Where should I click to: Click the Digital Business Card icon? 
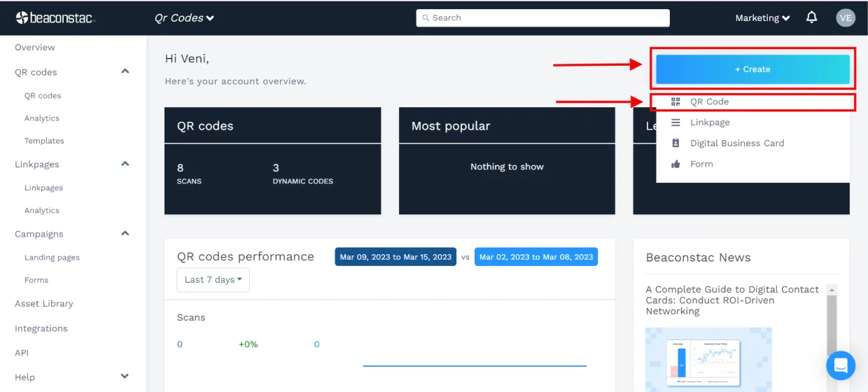pos(675,143)
